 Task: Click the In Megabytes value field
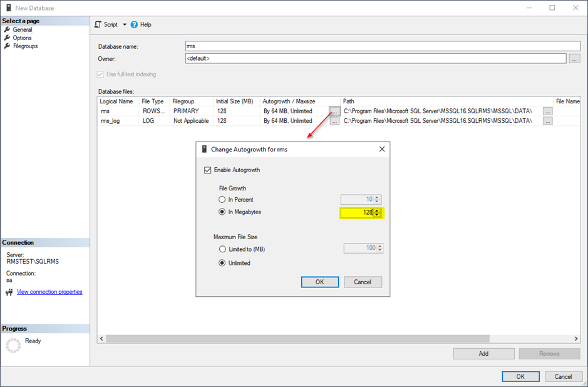(x=357, y=213)
